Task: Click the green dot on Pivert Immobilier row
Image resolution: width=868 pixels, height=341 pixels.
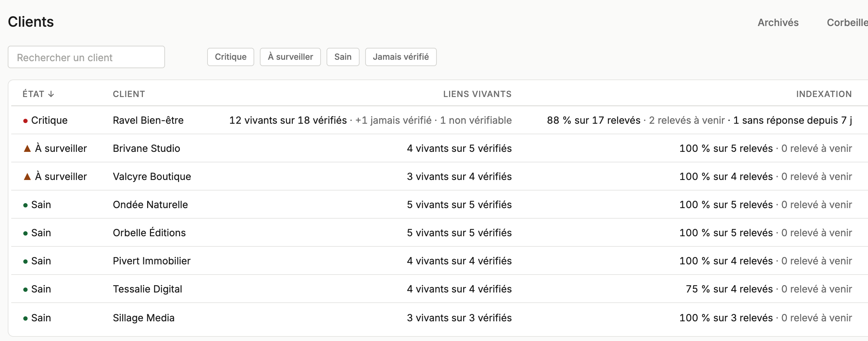Action: (25, 262)
